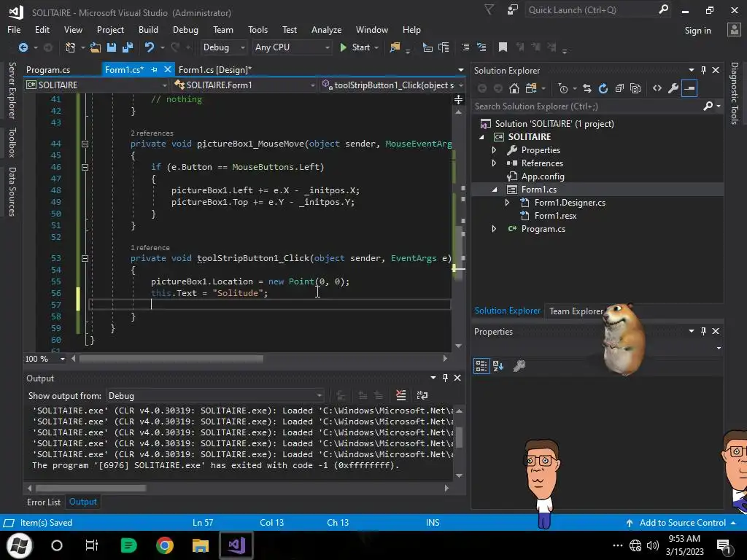Toggle Show All Files in Solution Explorer
Viewport: 747px width, 560px height.
click(x=635, y=88)
